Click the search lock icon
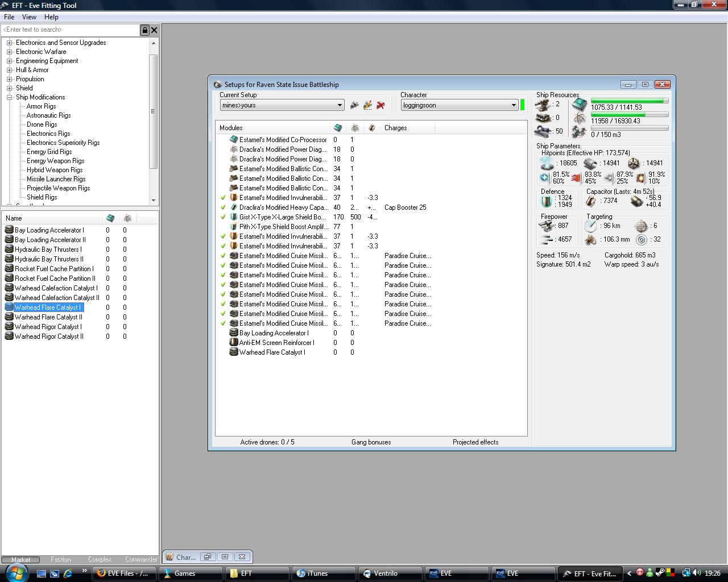 click(144, 30)
